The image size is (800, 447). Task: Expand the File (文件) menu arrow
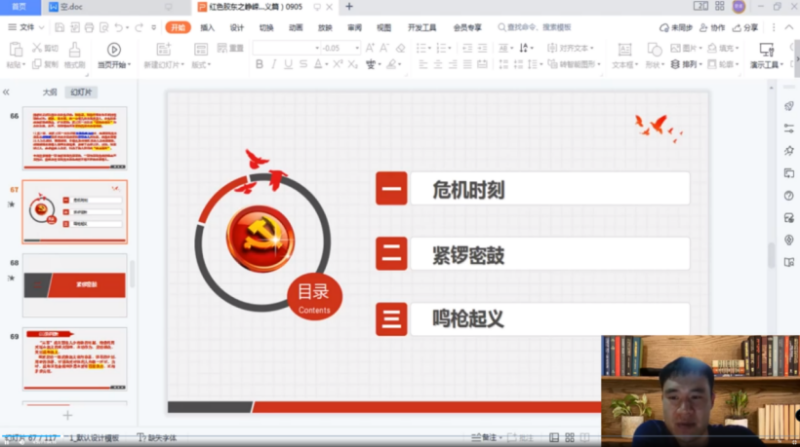(x=42, y=28)
